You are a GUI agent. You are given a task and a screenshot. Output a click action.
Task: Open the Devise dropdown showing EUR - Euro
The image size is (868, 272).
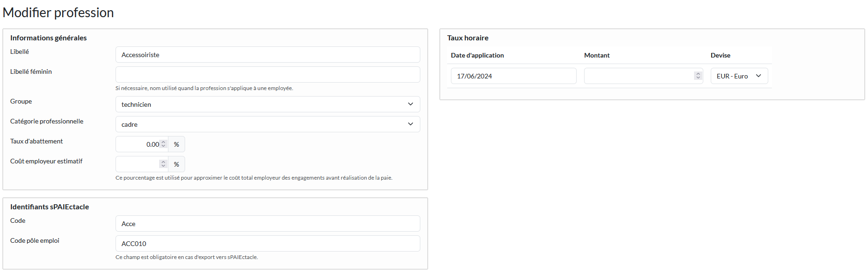739,76
